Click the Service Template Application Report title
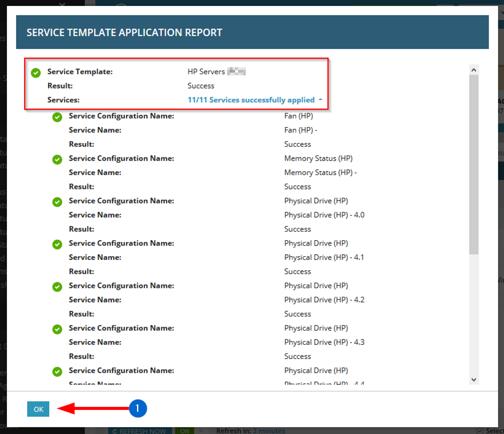 (124, 33)
